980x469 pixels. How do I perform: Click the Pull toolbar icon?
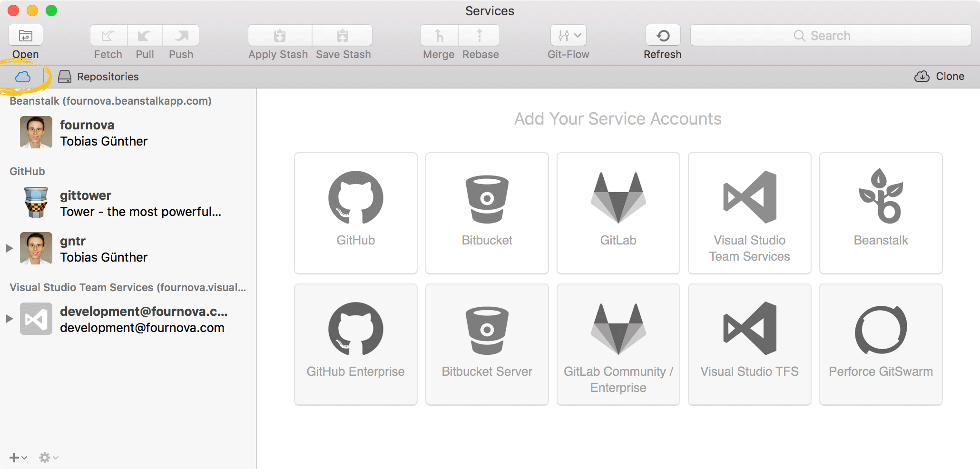click(x=145, y=36)
